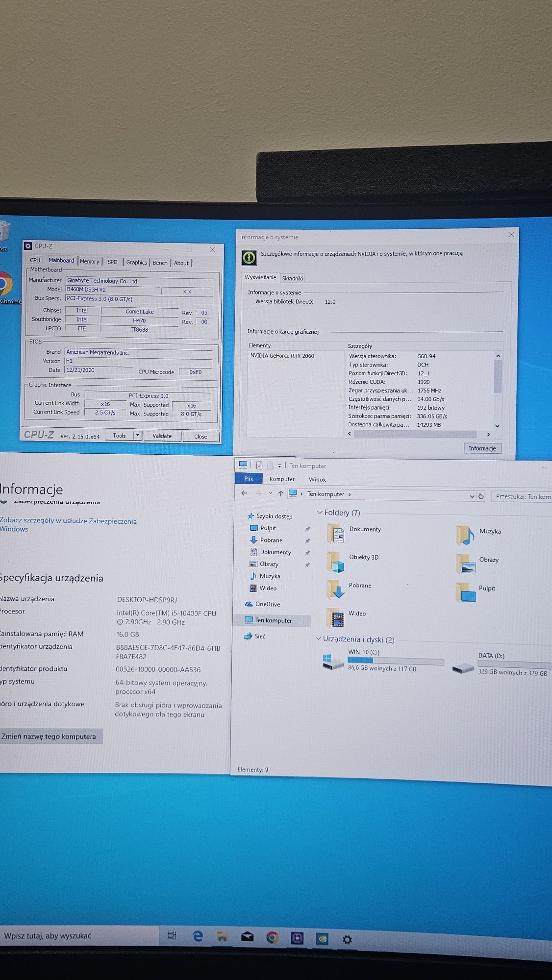The height and width of the screenshot is (980, 552).
Task: Open Settings gear icon on the taskbar
Action: [x=347, y=939]
